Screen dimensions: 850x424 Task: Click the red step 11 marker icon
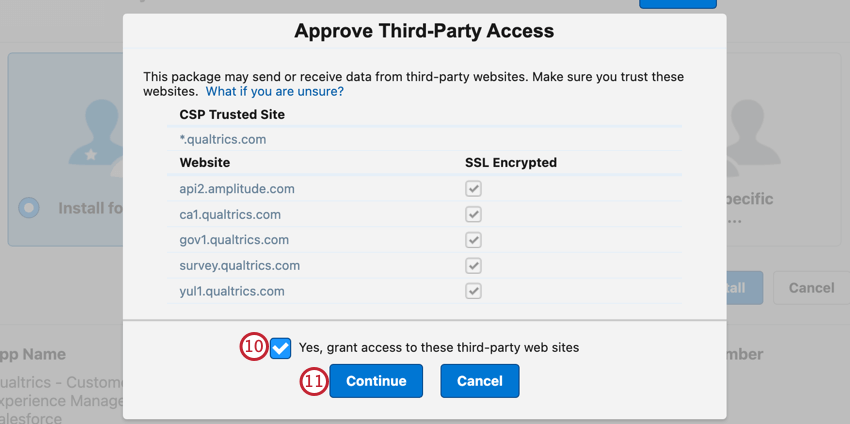tap(315, 381)
